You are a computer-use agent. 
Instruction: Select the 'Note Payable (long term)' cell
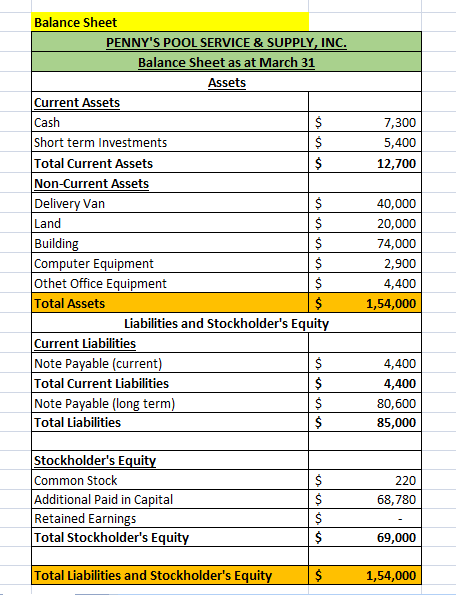click(x=170, y=403)
